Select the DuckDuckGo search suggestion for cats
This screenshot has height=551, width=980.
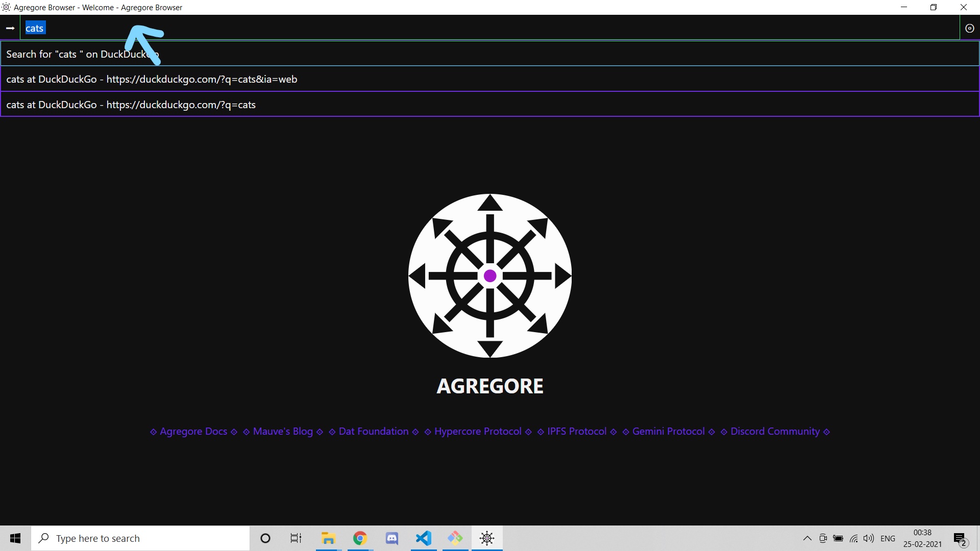click(82, 54)
